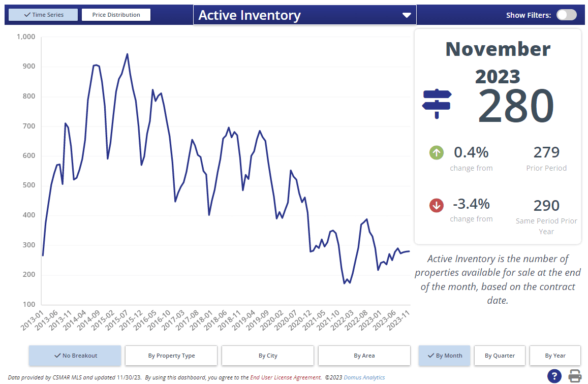The height and width of the screenshot is (384, 588).
Task: Break out chart By Area
Action: pos(364,356)
